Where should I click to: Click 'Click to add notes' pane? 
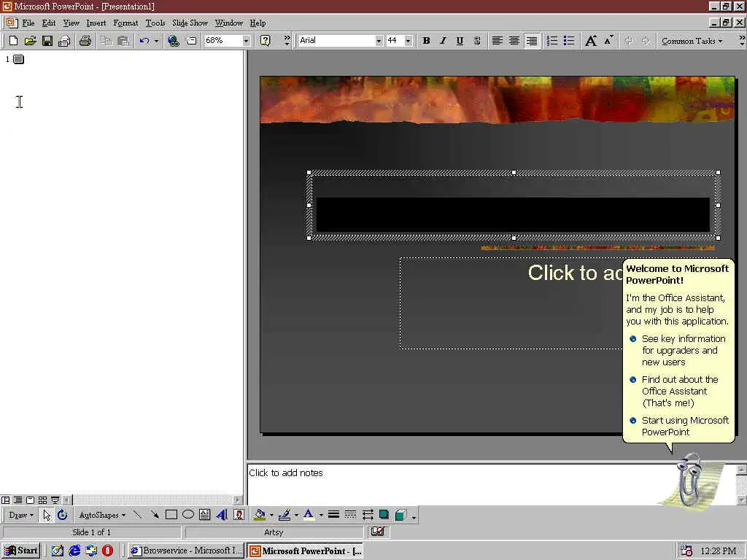(492, 484)
